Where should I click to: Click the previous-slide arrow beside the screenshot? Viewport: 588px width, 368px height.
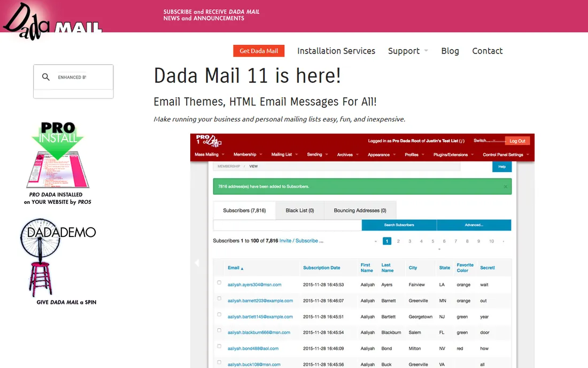197,263
